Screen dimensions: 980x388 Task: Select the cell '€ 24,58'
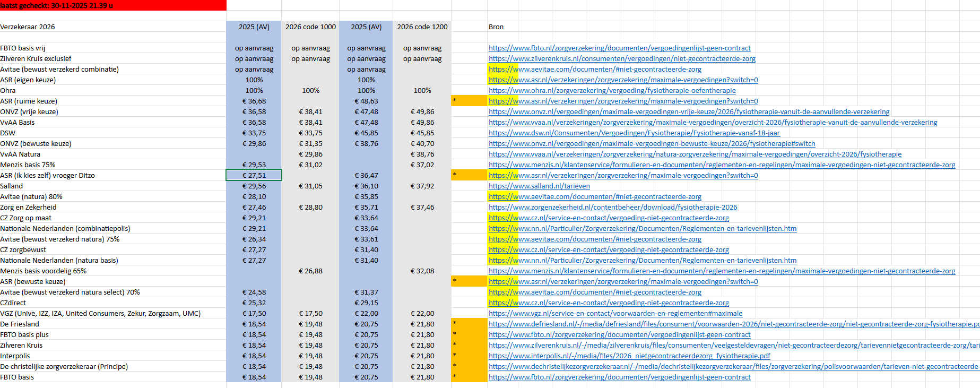tap(254, 292)
